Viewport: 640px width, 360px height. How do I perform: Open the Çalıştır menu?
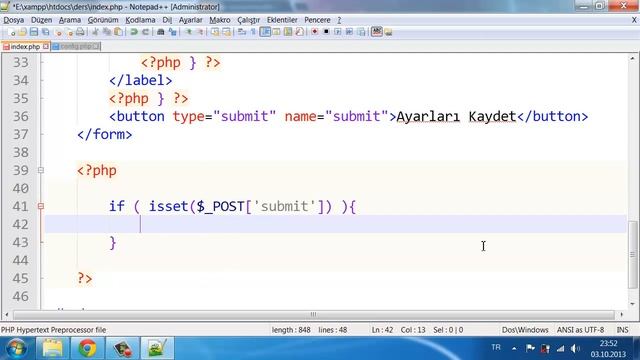point(249,20)
